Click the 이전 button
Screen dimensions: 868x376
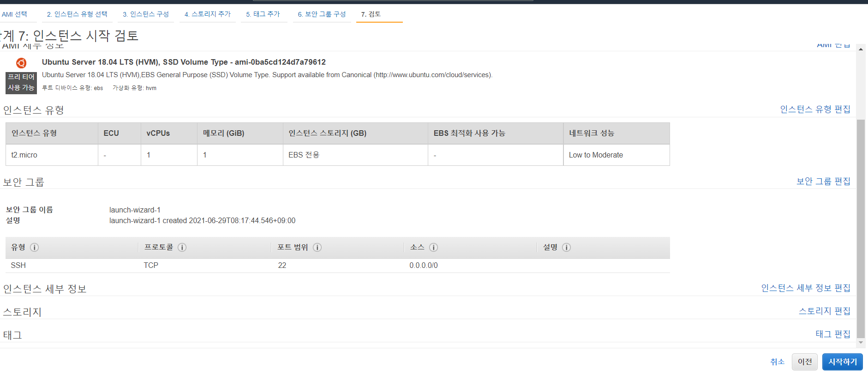coord(805,362)
